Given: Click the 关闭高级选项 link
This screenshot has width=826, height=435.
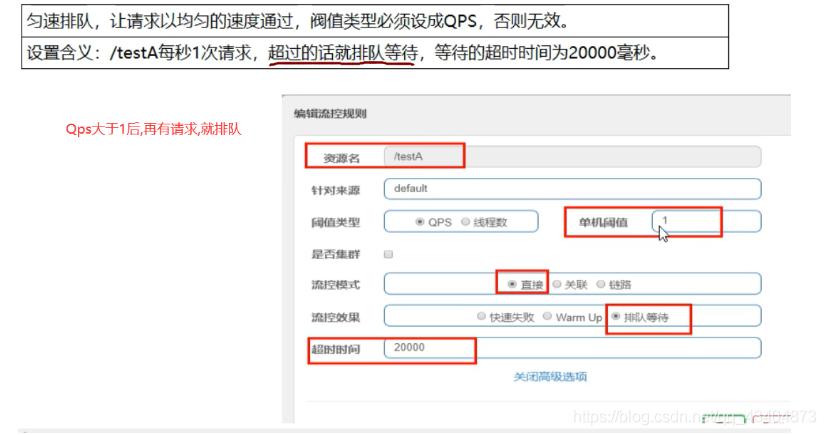Looking at the screenshot, I should (x=550, y=377).
